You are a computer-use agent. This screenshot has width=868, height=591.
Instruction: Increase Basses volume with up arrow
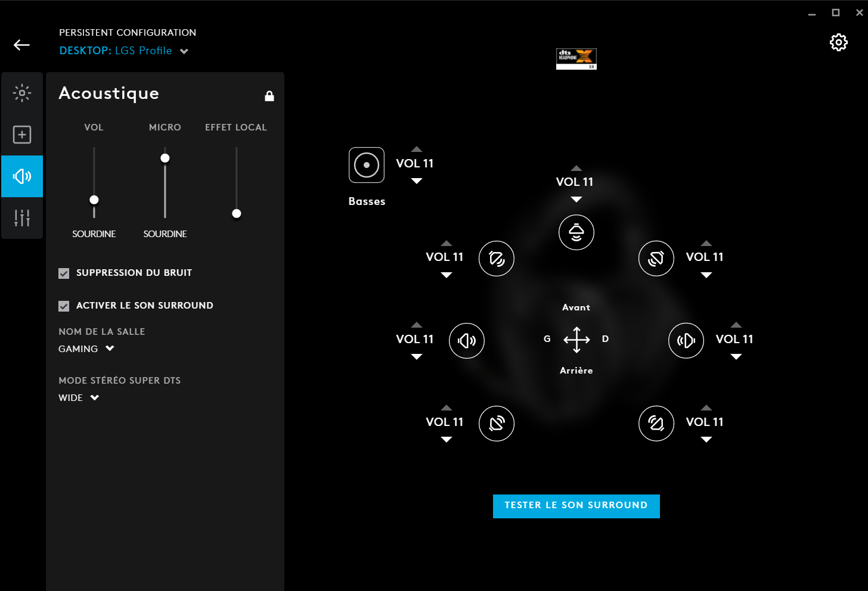[417, 150]
